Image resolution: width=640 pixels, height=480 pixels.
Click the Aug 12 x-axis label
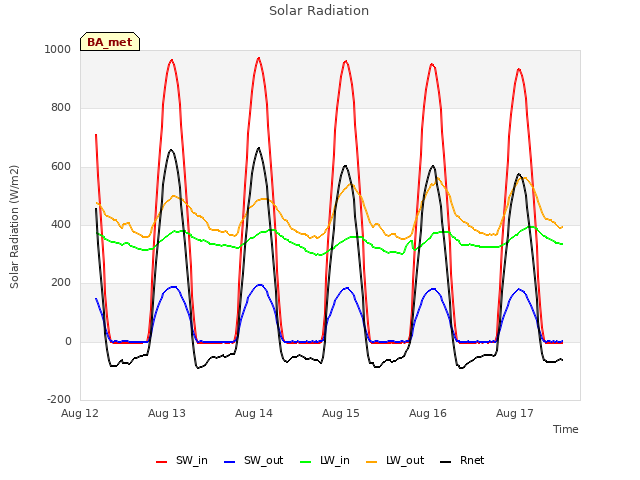(x=80, y=413)
